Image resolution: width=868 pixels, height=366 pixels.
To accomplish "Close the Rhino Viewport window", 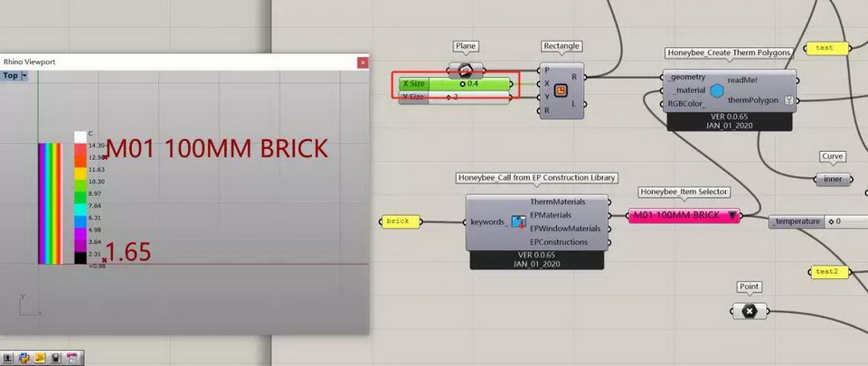I will tap(363, 62).
